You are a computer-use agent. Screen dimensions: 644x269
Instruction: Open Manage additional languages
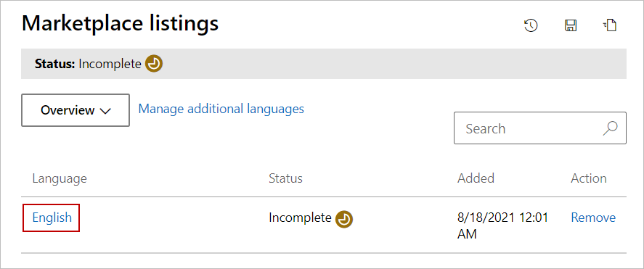pos(221,109)
